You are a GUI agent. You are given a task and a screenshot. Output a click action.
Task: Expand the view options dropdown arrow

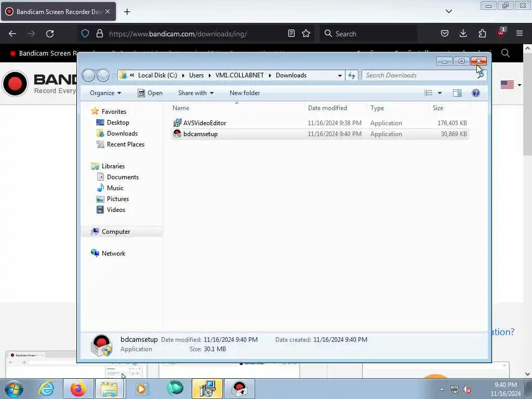click(440, 93)
